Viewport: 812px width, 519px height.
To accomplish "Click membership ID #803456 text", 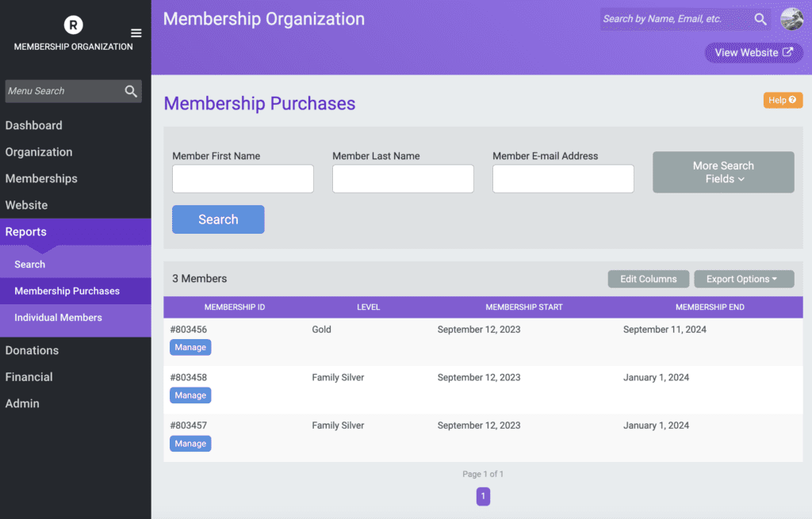I will click(x=189, y=330).
